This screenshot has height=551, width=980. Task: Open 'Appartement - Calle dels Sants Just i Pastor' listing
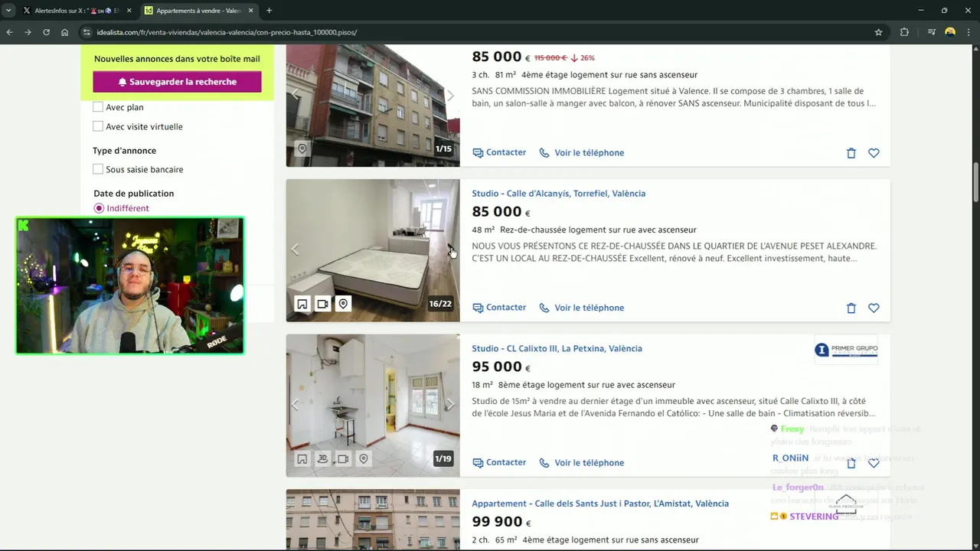coord(600,504)
